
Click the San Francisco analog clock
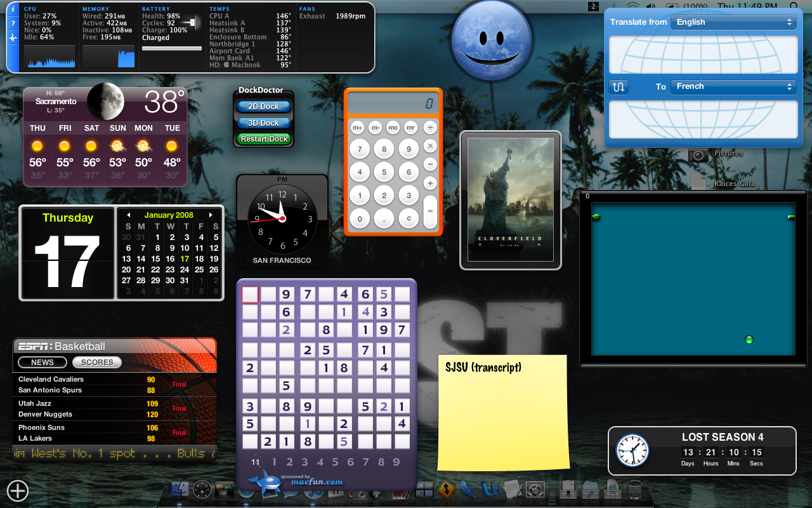click(x=282, y=218)
